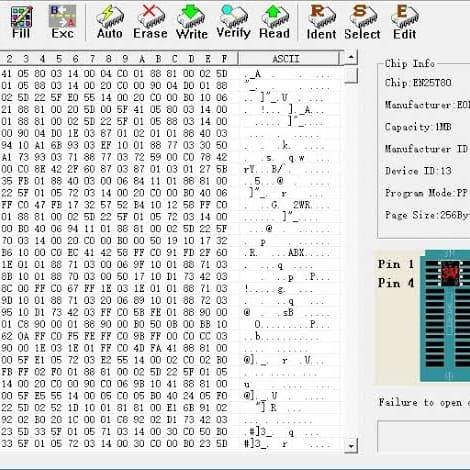Click the Ident chip detection icon

[321, 22]
